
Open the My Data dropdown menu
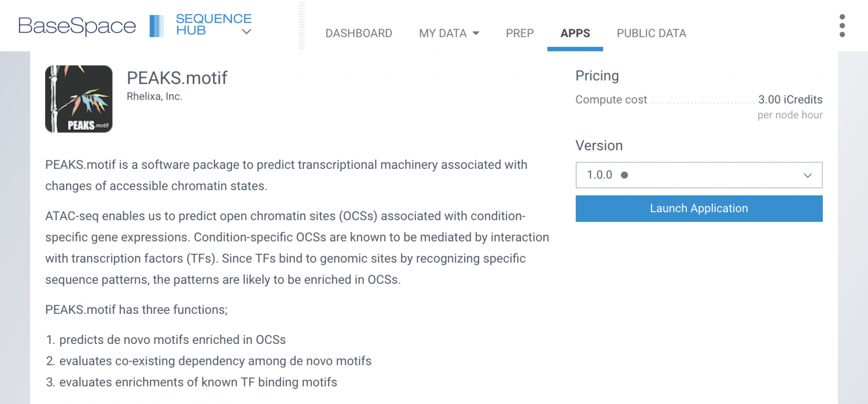pos(449,34)
